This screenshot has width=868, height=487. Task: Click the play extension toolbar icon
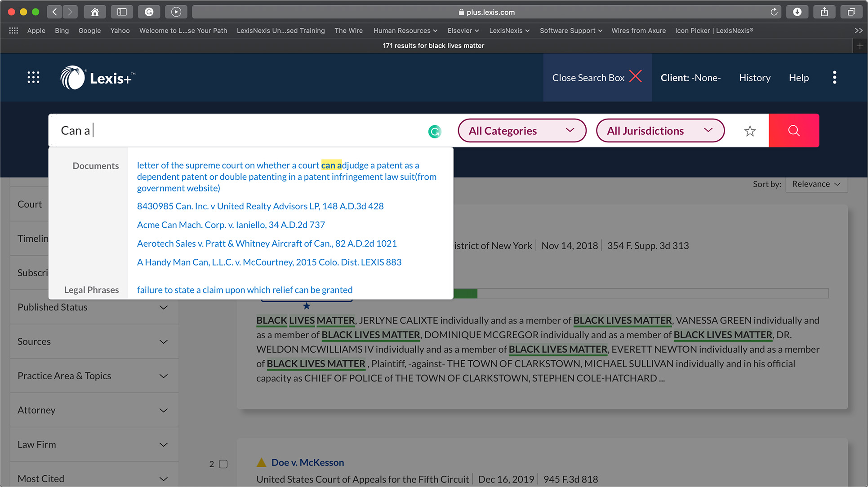(x=176, y=12)
